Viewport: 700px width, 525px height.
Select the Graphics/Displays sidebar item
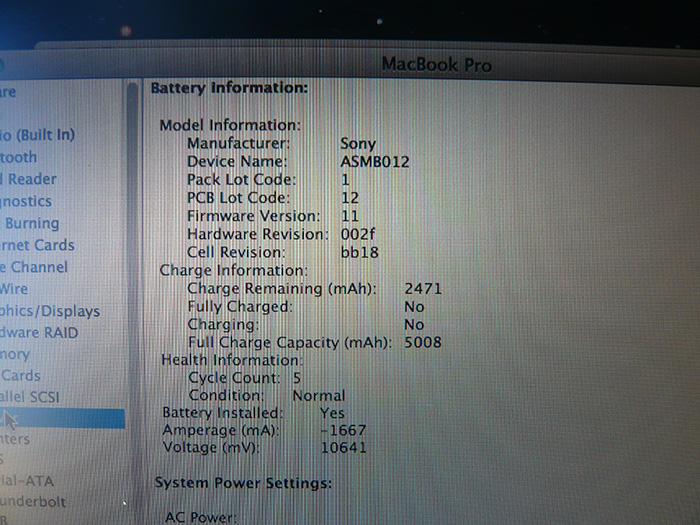(x=50, y=311)
